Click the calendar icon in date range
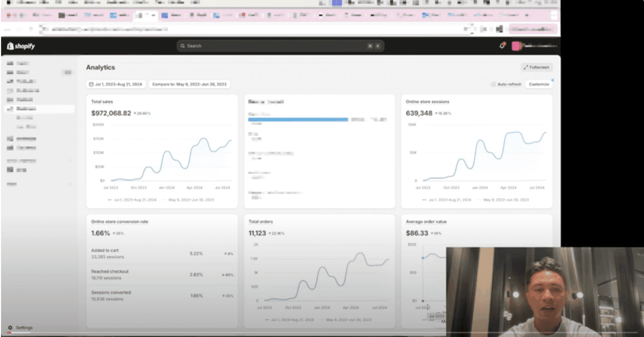Viewport: 644px width, 337px height. 91,84
